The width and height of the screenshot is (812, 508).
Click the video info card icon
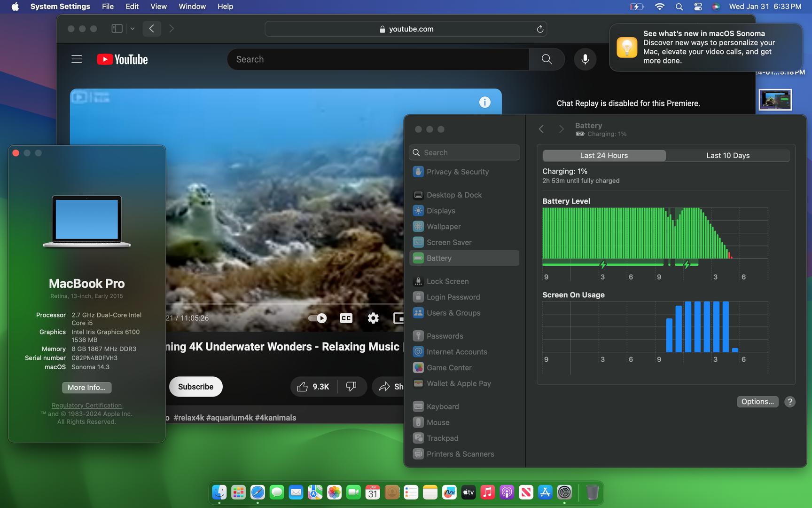click(x=485, y=102)
